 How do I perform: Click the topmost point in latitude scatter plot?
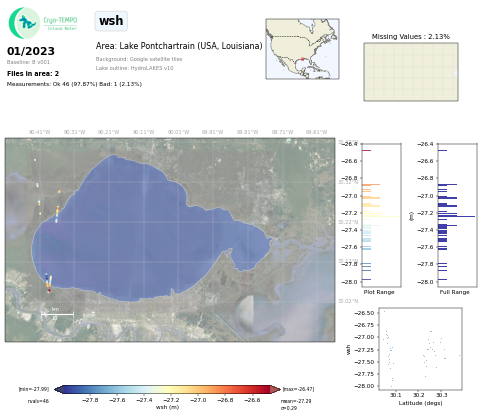coord(384,311)
